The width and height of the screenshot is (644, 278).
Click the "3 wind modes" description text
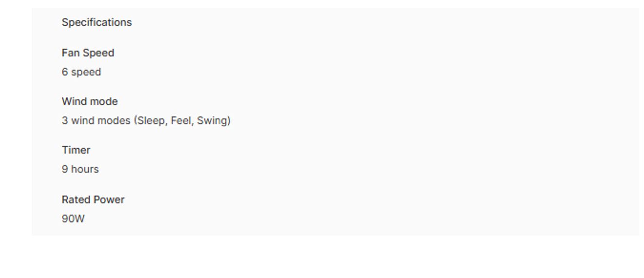(146, 121)
